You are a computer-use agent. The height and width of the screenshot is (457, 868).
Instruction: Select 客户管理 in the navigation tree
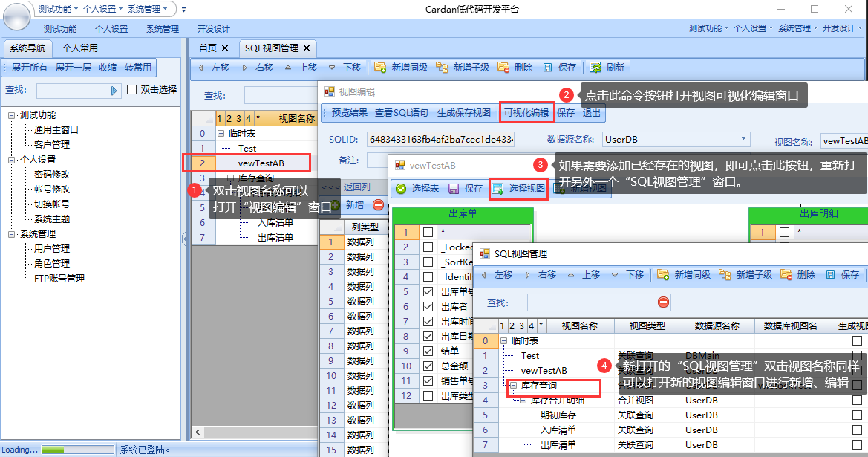[52, 145]
